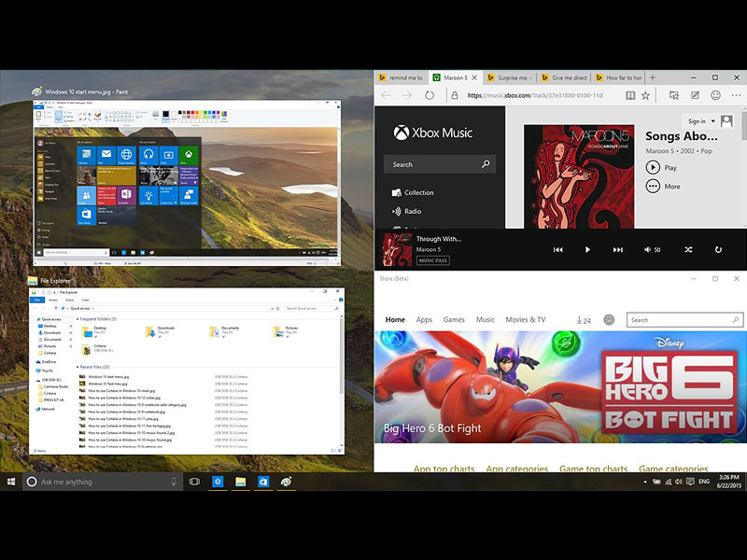Image resolution: width=747 pixels, height=560 pixels.
Task: Select the Paint window thumbnail
Action: click(187, 182)
